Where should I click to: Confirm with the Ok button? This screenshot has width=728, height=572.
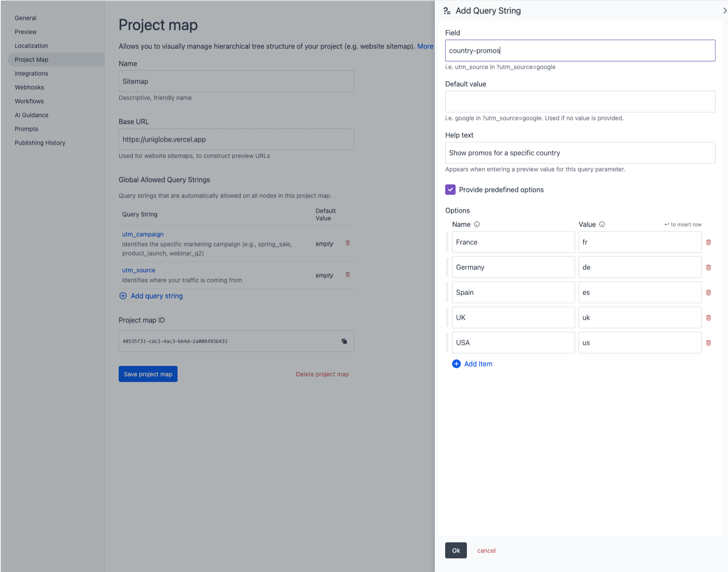coord(456,550)
